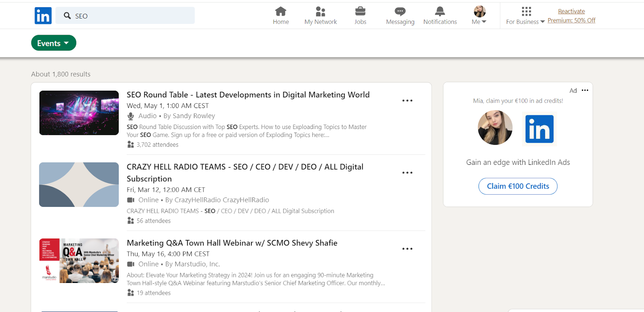This screenshot has height=312, width=644.
Task: Open Messaging
Action: tap(400, 16)
